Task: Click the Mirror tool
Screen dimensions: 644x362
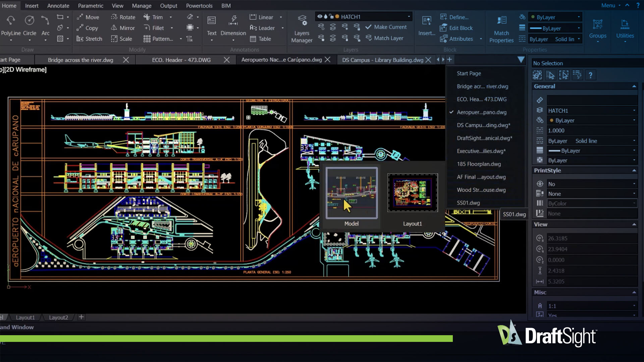Action: (x=123, y=28)
